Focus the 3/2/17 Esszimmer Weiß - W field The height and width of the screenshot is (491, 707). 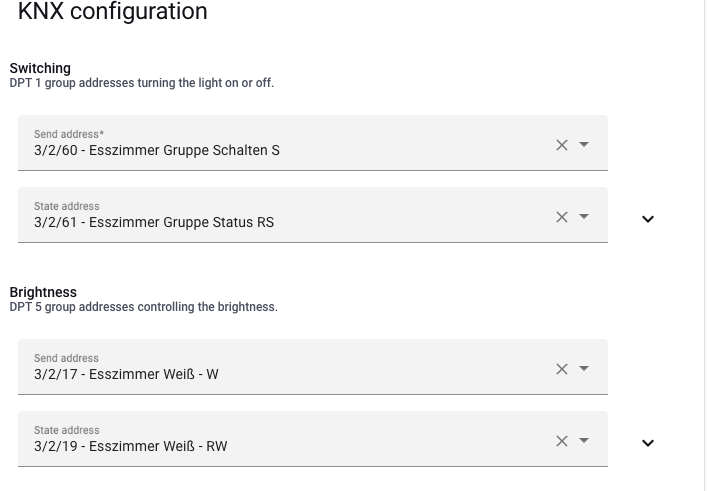click(126, 375)
